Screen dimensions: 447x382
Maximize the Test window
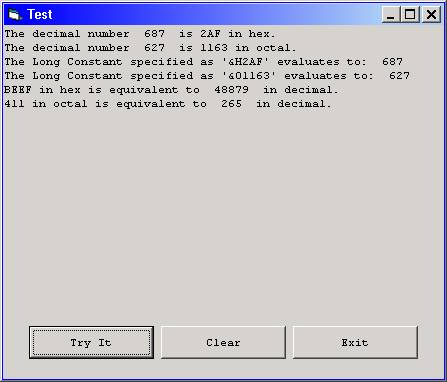pos(410,15)
